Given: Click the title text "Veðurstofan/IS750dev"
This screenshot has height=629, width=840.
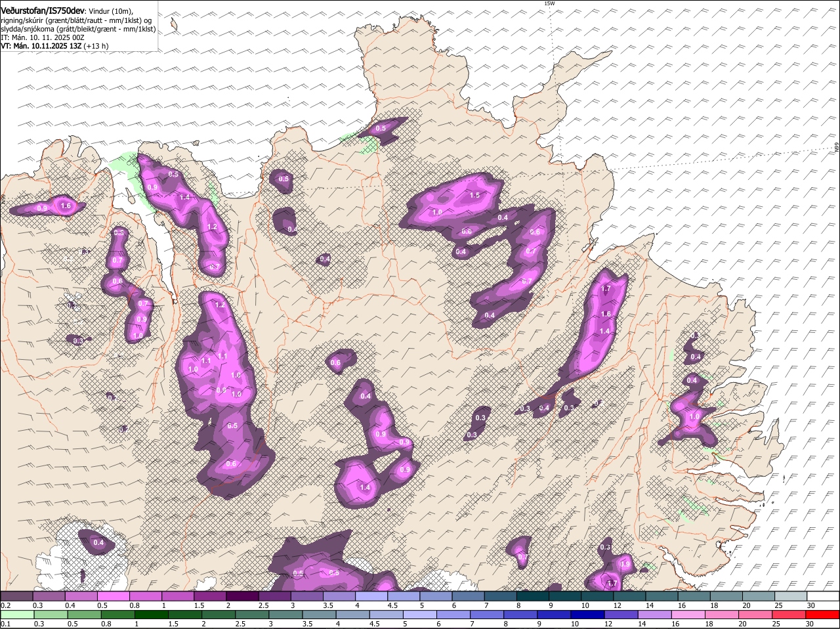Looking at the screenshot, I should (x=42, y=11).
